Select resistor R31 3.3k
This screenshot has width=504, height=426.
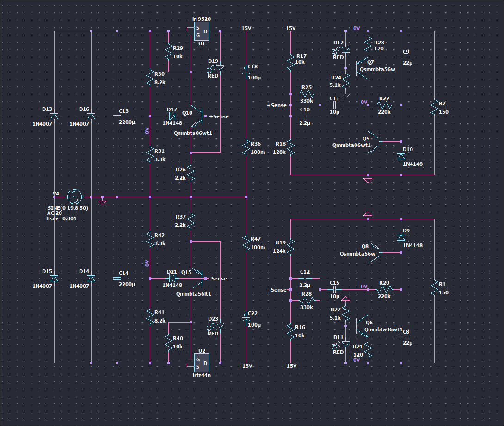(x=150, y=155)
